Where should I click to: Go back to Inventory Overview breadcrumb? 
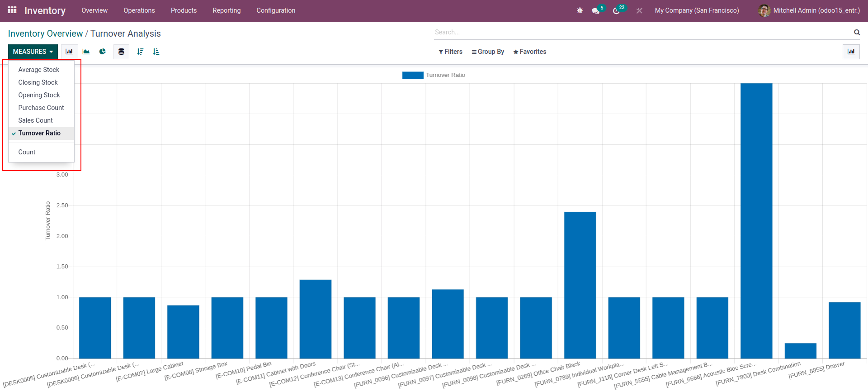45,33
